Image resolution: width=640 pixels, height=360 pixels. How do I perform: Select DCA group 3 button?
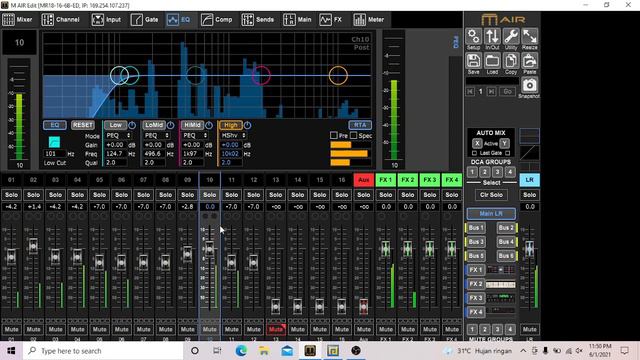click(498, 172)
